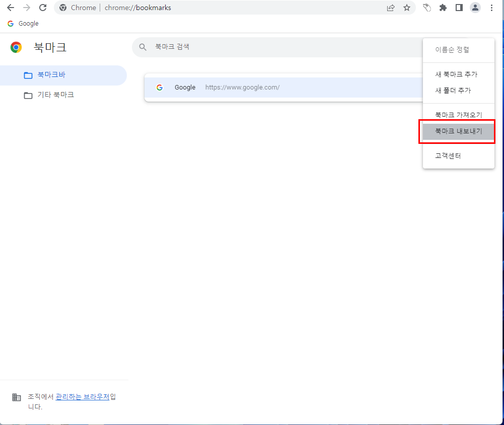504x425 pixels.
Task: Choose 새 폴더 추가 menu item
Action: (458, 91)
